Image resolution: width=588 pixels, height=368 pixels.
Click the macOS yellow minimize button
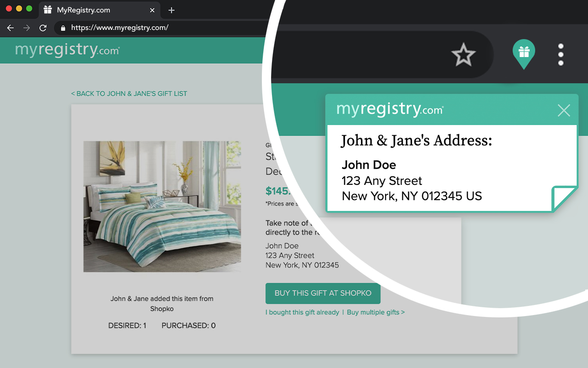tap(19, 9)
